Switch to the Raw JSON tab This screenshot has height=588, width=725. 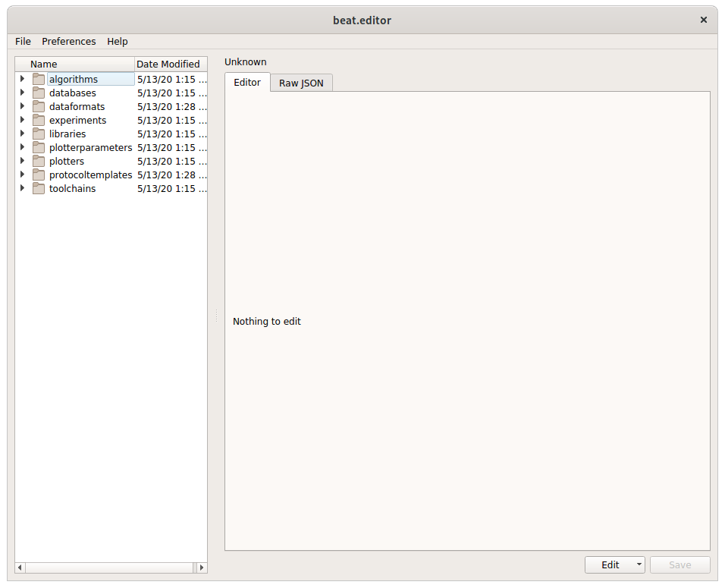coord(301,83)
